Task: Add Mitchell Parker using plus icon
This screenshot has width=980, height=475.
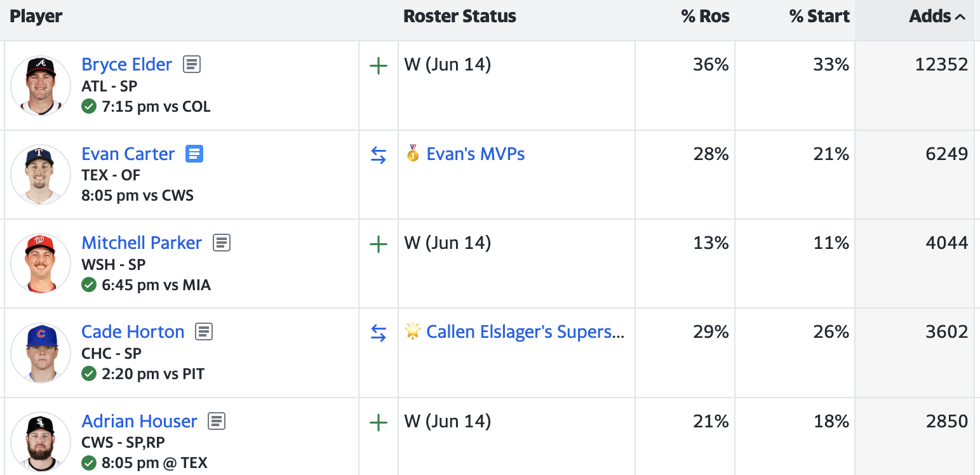Action: click(379, 244)
